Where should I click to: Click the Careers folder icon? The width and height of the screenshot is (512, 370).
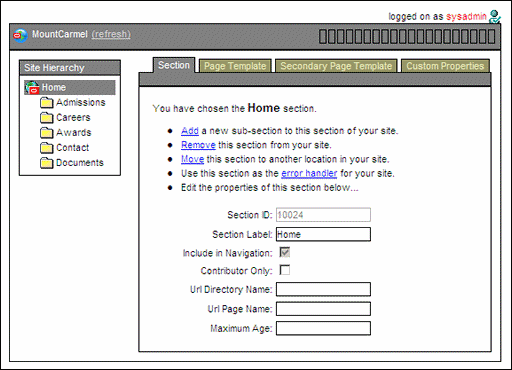pyautogui.click(x=47, y=118)
